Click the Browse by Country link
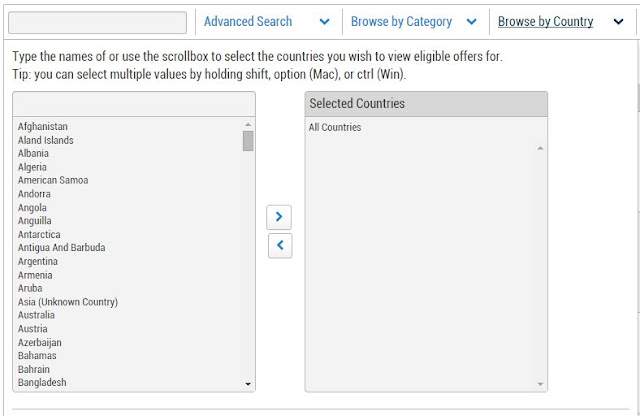Viewport: 640px width, 416px height. point(545,21)
